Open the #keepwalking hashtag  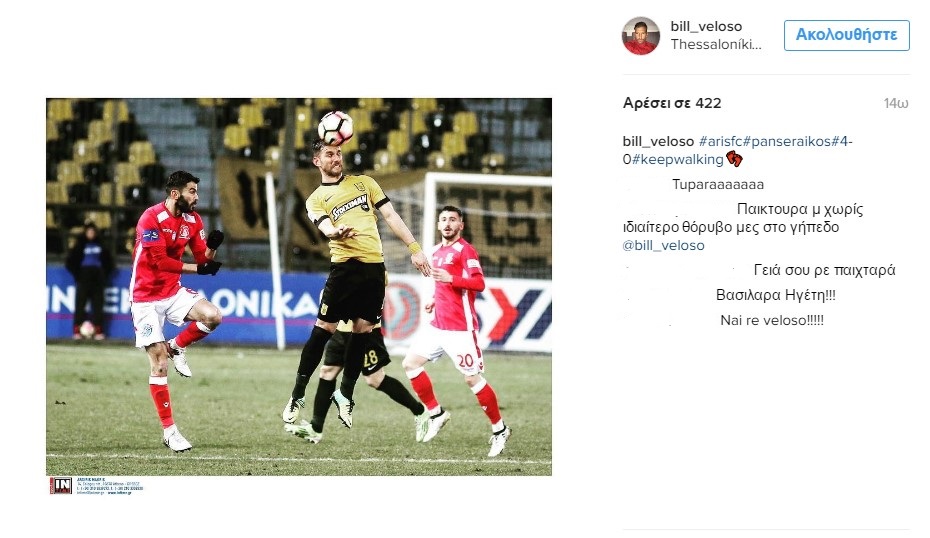(x=677, y=160)
